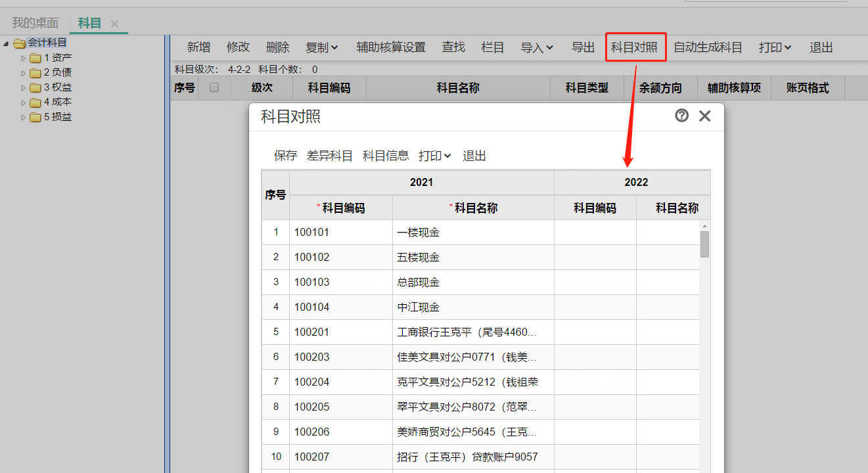Toggle the select-all checkbox in table header
Viewport: 868px width, 473px height.
point(214,87)
